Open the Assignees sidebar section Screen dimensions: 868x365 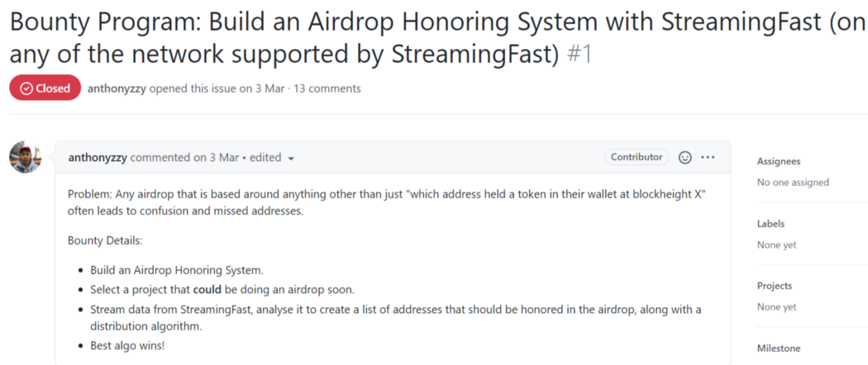point(779,161)
